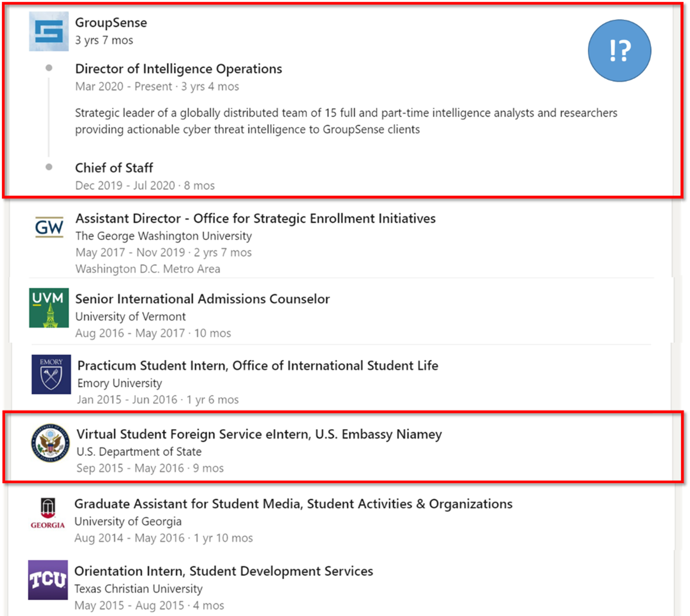Open the GroupSense company logo

point(49,31)
